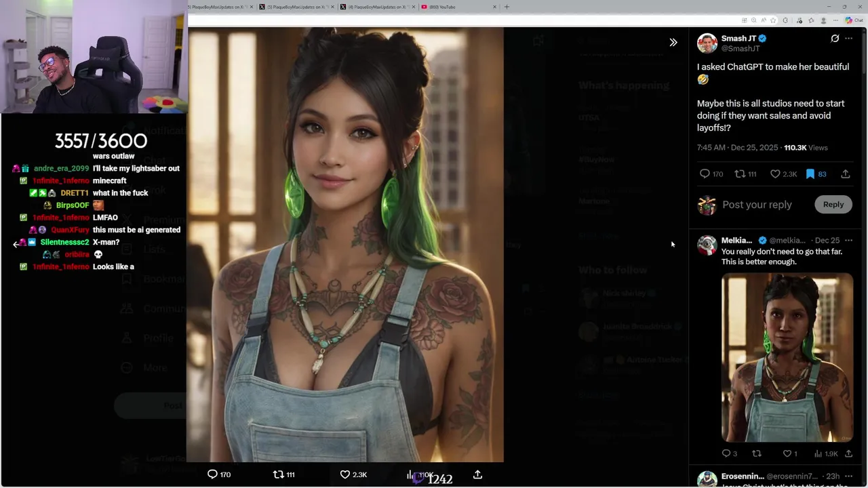
Task: Open the 7:45 AM Dec 25, 2025 timestamp
Action: pyautogui.click(x=738, y=148)
